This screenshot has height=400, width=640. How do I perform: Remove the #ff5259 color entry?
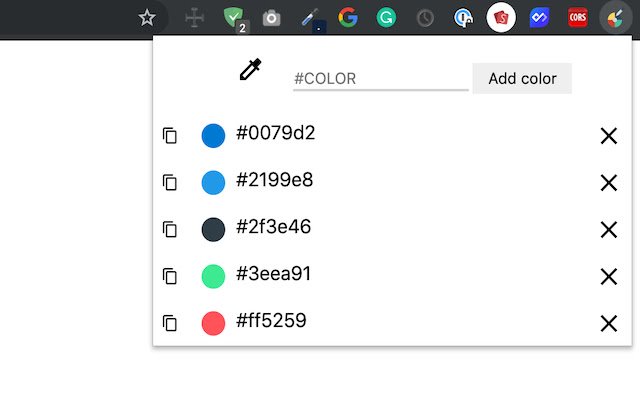(x=609, y=323)
